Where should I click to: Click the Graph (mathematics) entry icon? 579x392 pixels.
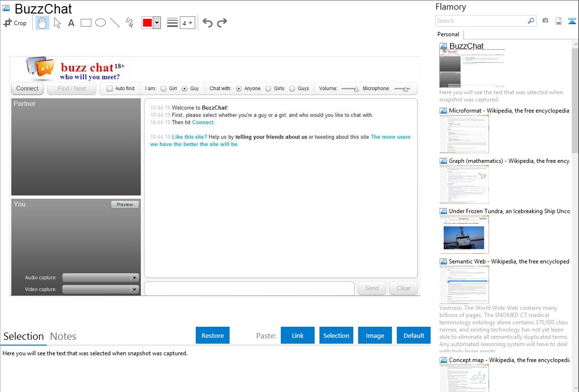(x=444, y=161)
